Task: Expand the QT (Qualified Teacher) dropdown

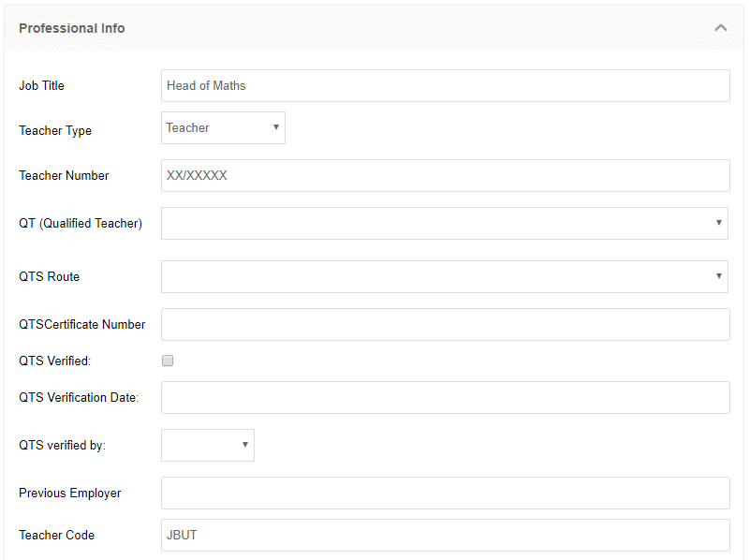Action: (445, 223)
